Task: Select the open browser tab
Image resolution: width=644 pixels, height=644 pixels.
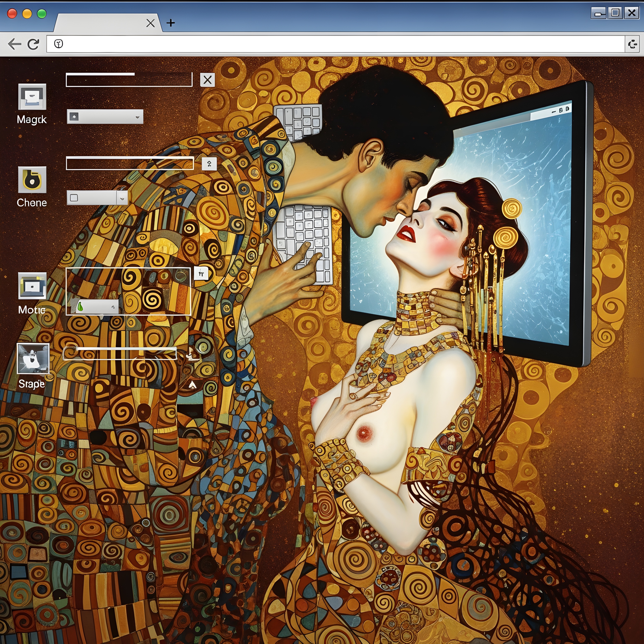Action: pos(100,23)
